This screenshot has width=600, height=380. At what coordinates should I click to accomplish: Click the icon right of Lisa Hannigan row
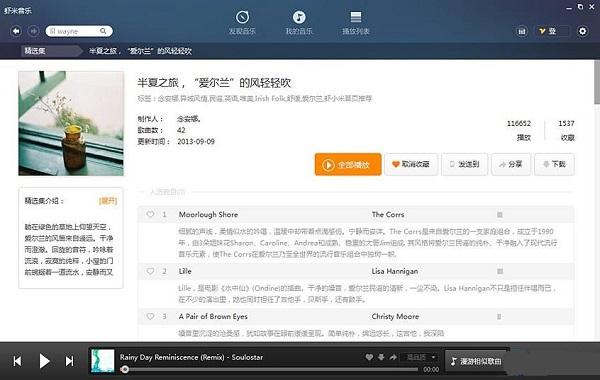(x=500, y=271)
